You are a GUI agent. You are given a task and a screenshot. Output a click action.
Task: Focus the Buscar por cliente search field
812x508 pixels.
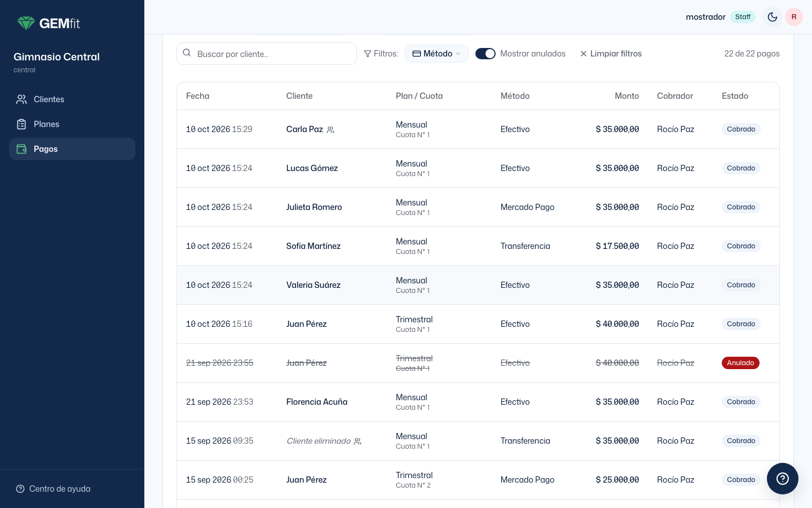pos(267,54)
